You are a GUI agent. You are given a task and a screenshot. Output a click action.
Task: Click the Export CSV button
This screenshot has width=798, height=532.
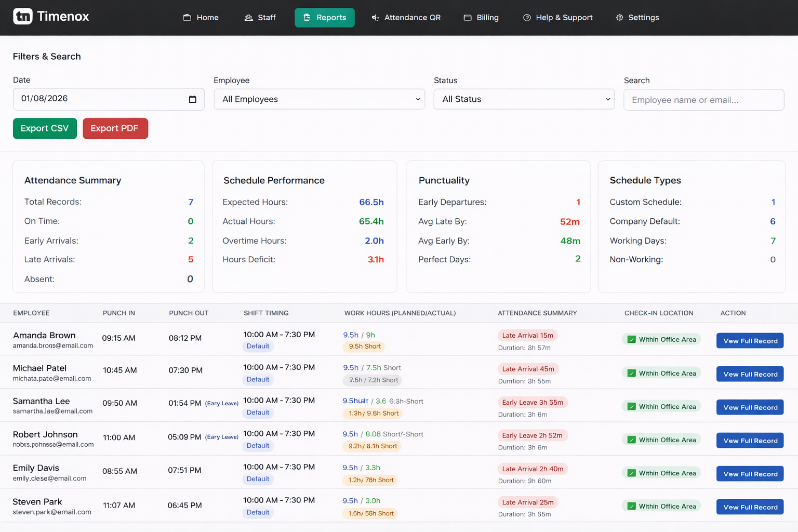(45, 128)
